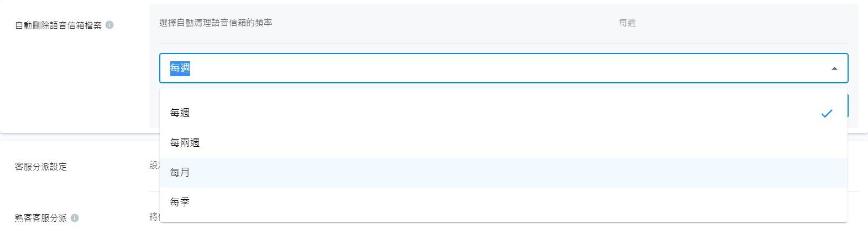The image size is (868, 229).
Task: Click the blue checkmark in the dropdown list
Action: pos(827,113)
